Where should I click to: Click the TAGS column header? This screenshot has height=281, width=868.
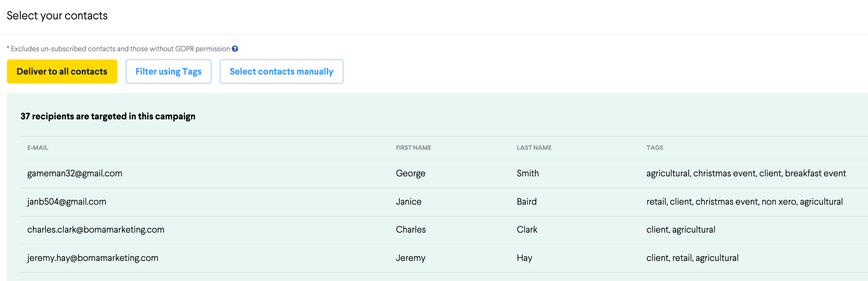pos(655,148)
